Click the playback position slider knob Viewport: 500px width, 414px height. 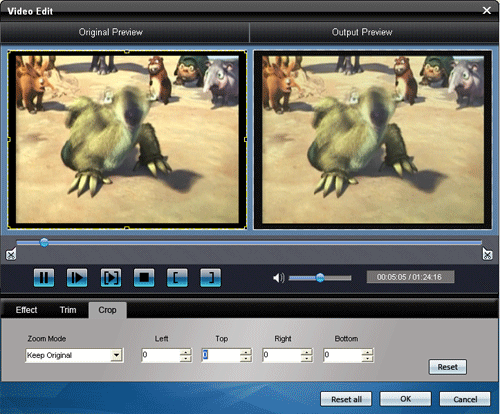pyautogui.click(x=44, y=242)
